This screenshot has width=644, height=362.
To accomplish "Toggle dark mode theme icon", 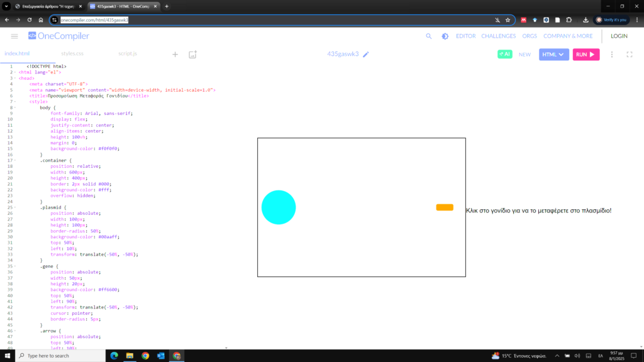I will pos(445,36).
